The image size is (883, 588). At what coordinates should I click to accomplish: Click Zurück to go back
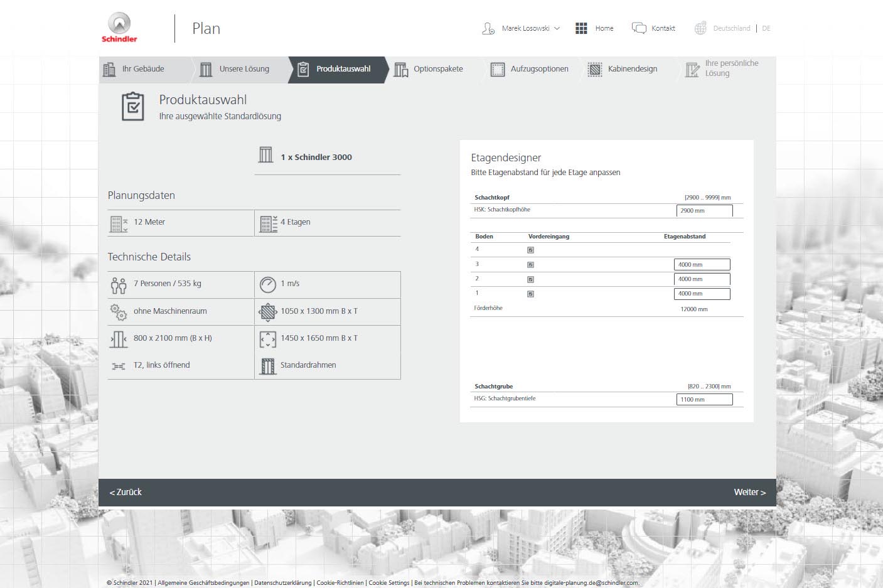(x=126, y=493)
